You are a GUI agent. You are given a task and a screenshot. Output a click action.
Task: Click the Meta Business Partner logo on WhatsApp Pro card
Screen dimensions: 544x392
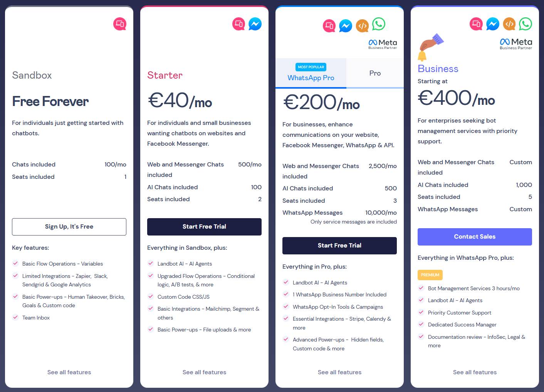(x=383, y=44)
